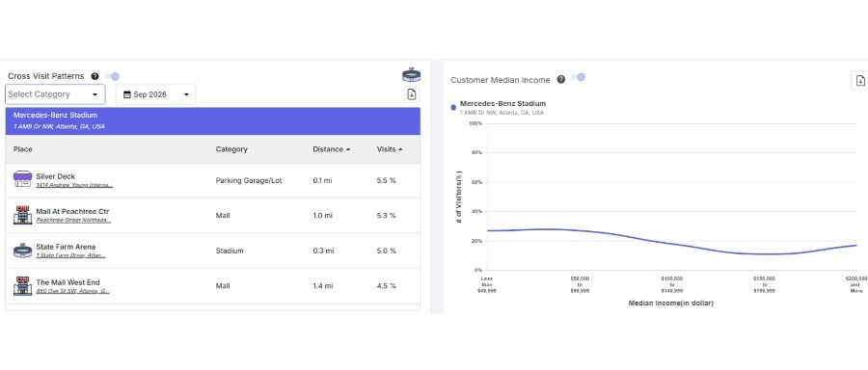
Task: Download Customer Median Income chart
Action: 859,80
